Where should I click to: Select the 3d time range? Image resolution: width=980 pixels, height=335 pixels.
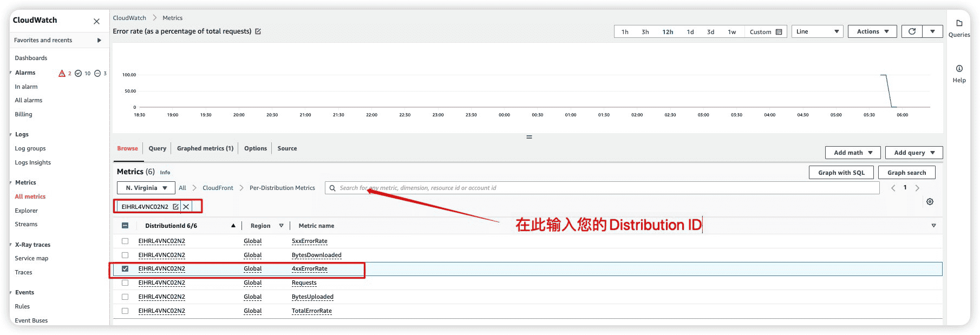tap(710, 32)
